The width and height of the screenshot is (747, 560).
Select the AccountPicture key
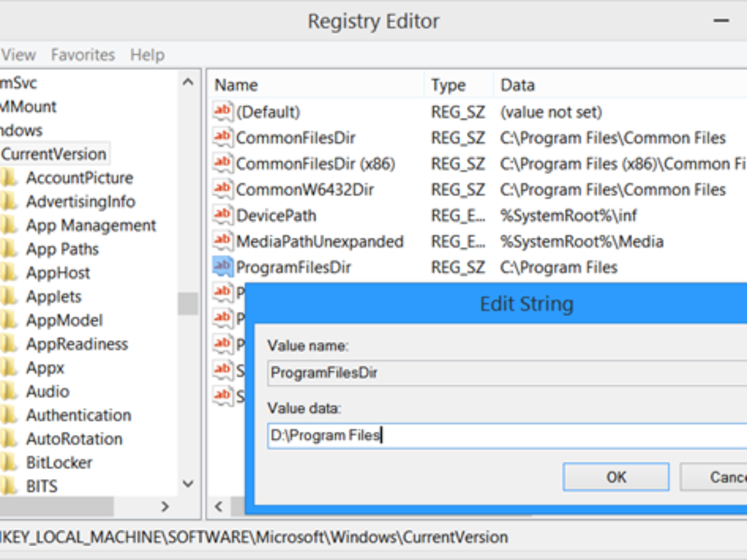coord(80,178)
